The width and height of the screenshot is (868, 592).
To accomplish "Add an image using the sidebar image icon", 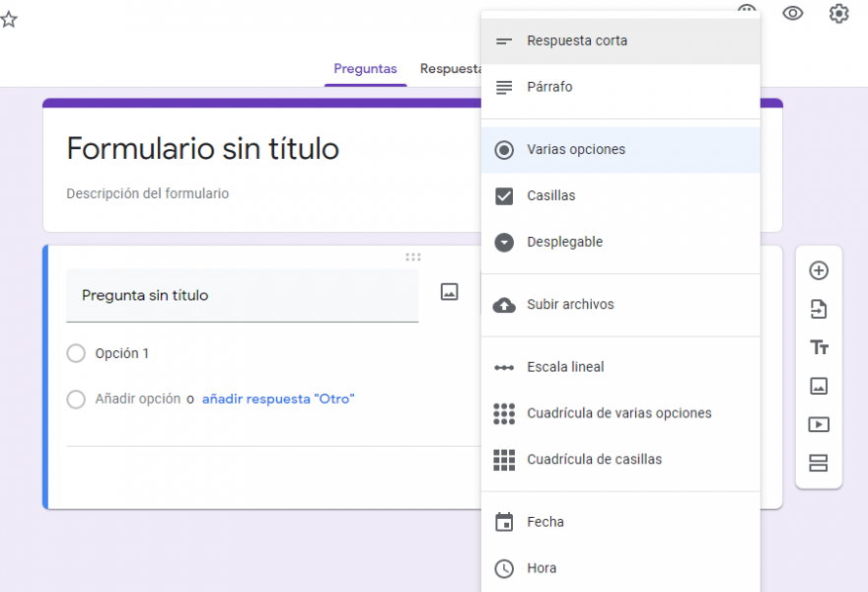I will pyautogui.click(x=819, y=386).
